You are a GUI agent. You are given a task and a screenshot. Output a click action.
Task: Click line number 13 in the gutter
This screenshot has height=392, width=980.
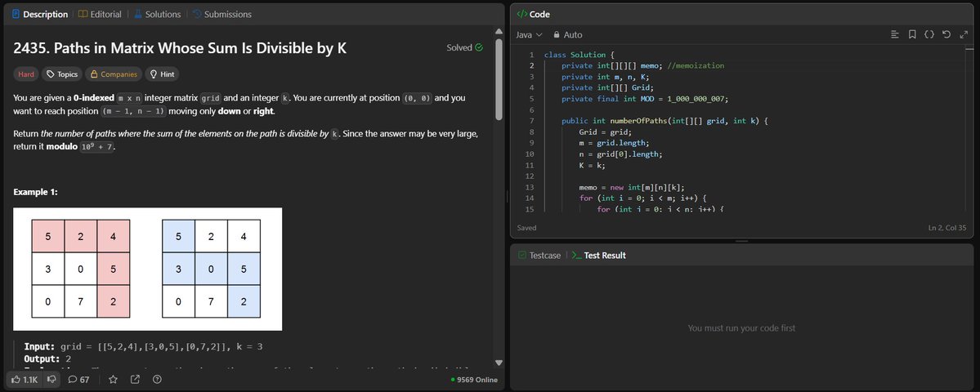(x=530, y=187)
